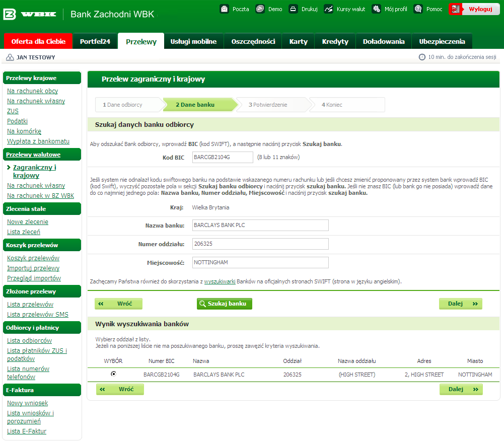This screenshot has height=445, width=504.
Task: Click the Mój profil gear icon
Action: click(x=376, y=9)
